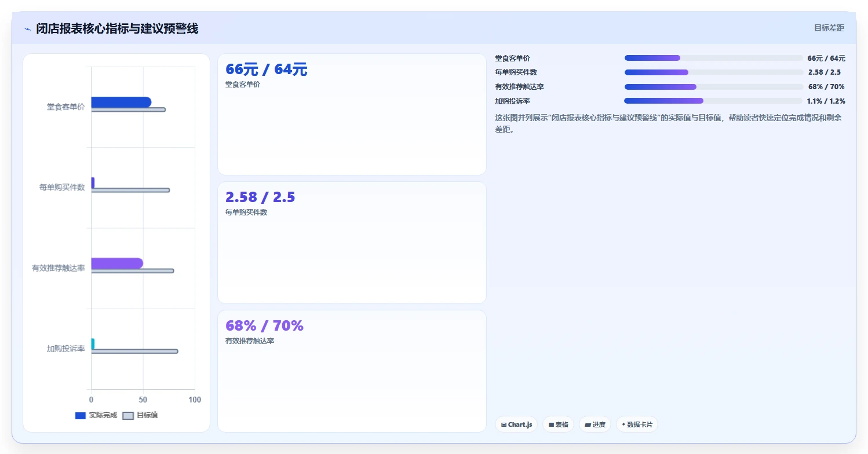
Task: Click the blue 堂食客单价 actual bar in the chart
Action: coord(121,102)
